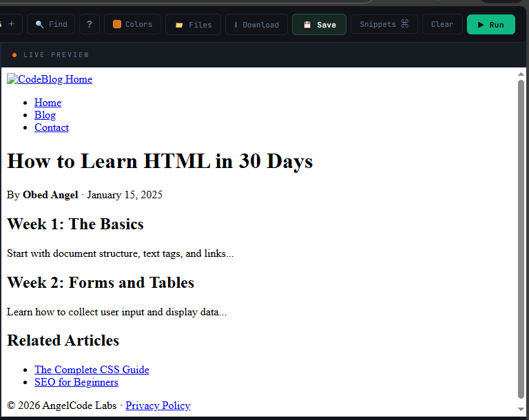Open the Contact nav link
The image size is (529, 420).
(52, 127)
